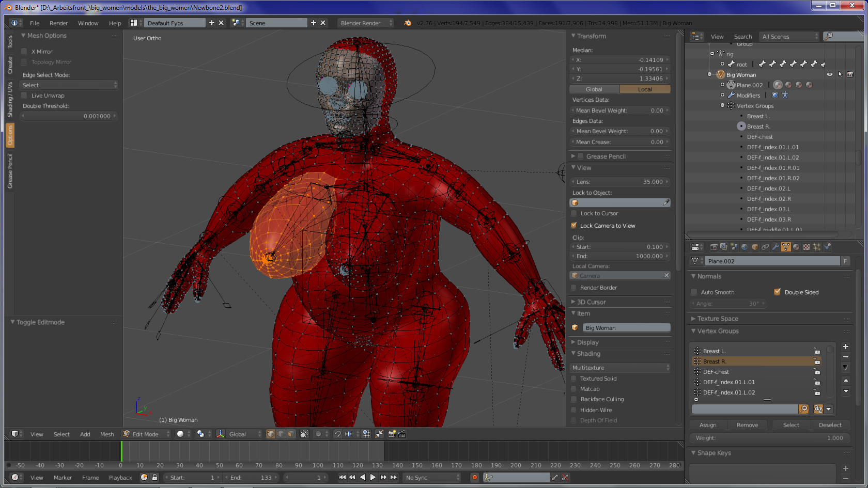Viewport: 868px width, 488px height.
Task: Open the Edge Select Mode dropdown
Action: (69, 85)
